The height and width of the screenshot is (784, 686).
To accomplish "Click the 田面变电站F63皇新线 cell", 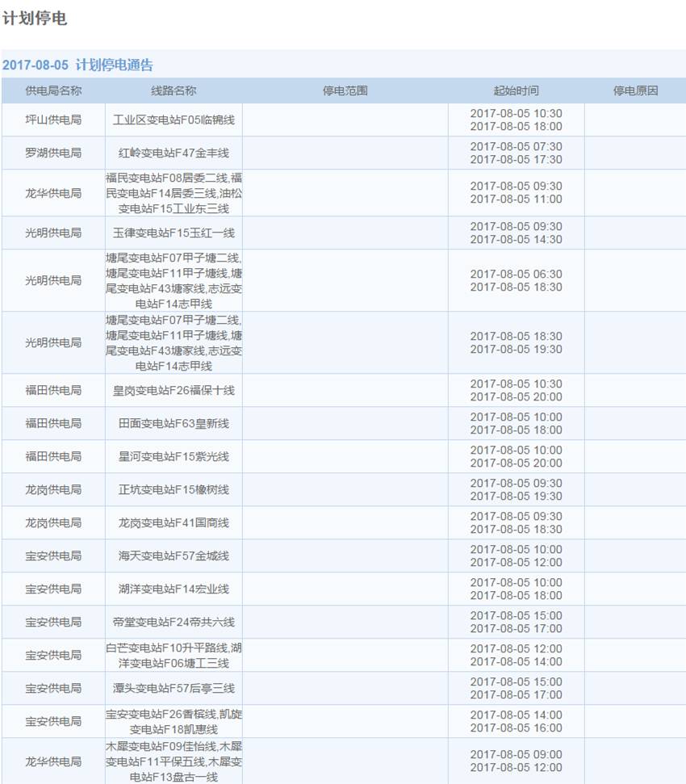I will coord(174,424).
